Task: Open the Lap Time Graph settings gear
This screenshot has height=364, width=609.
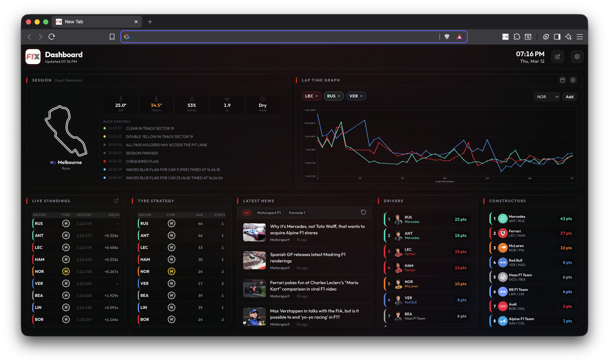Action: (x=573, y=80)
